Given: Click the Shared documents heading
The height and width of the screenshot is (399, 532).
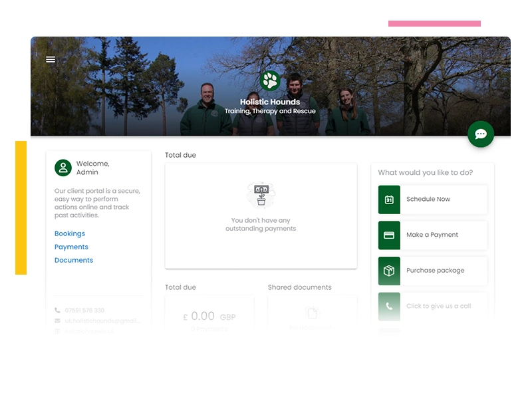Looking at the screenshot, I should [300, 287].
